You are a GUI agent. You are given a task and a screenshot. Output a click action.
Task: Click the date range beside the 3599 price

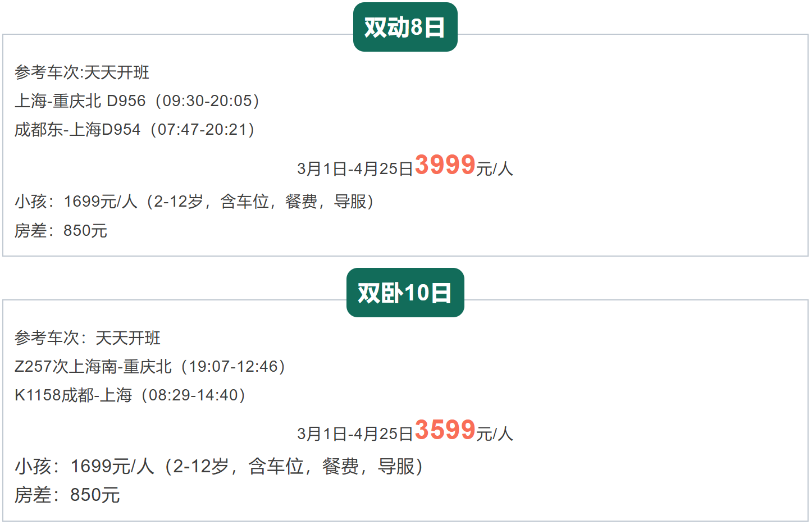tap(355, 434)
